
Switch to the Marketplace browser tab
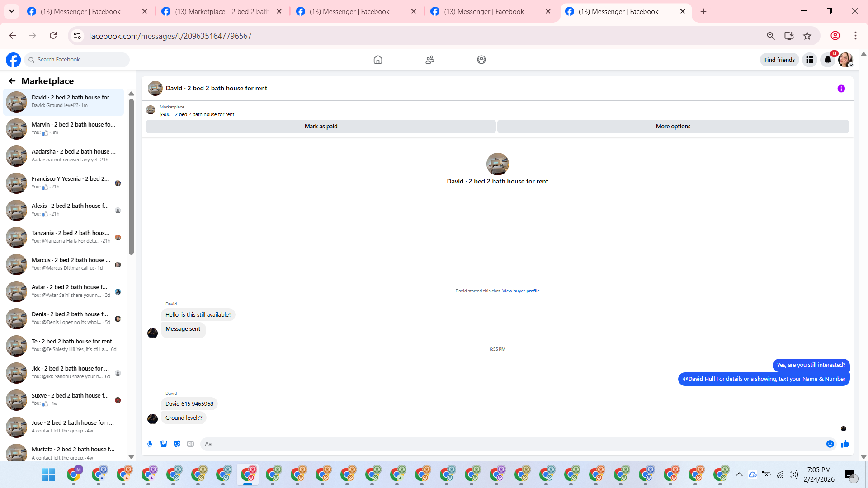(222, 12)
